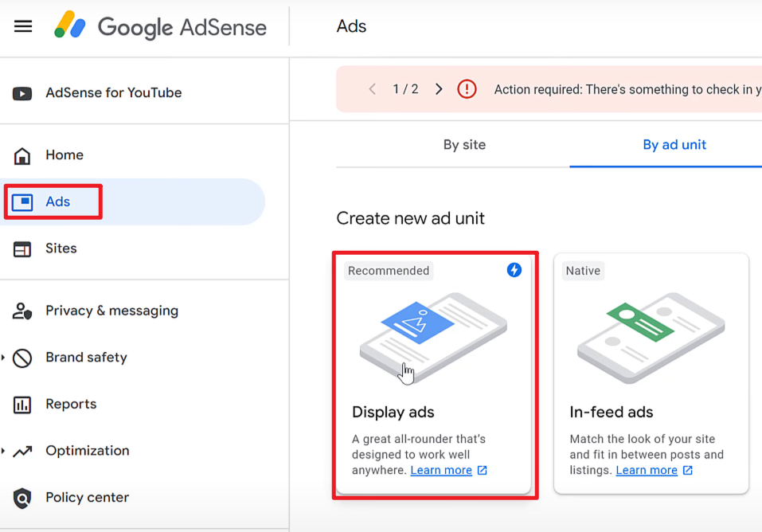This screenshot has height=532, width=762.
Task: Expand the Brand safety submenu arrow
Action: click(3, 358)
